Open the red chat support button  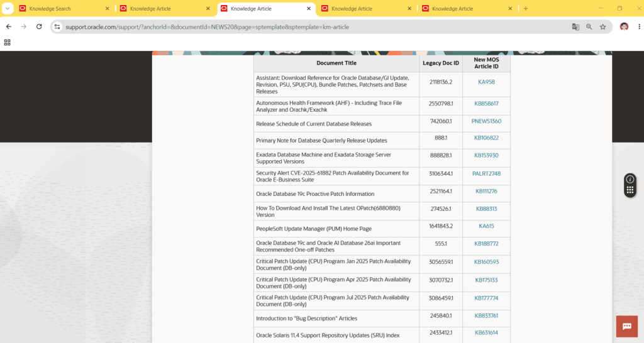627,326
